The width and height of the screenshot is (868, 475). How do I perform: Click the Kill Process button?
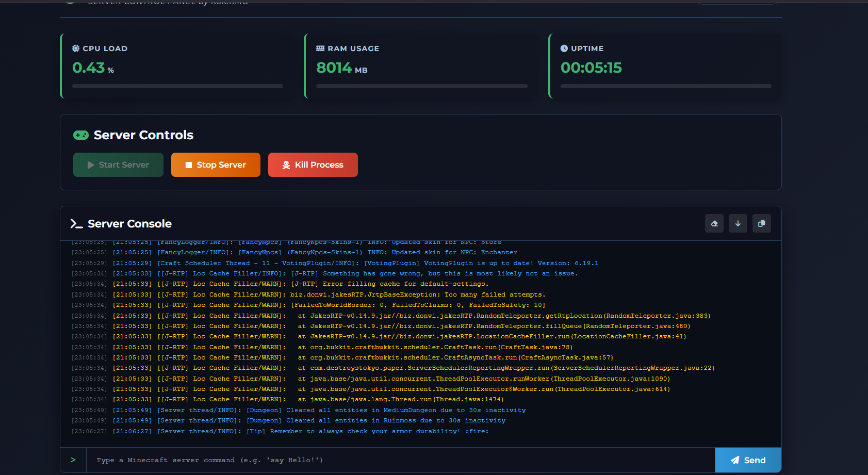(313, 165)
